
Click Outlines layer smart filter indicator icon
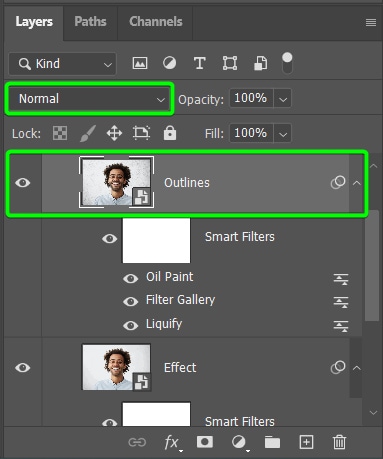click(338, 182)
